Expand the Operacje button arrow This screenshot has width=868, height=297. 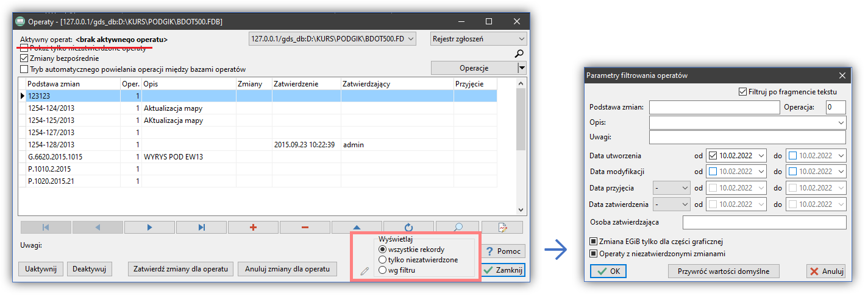click(521, 68)
